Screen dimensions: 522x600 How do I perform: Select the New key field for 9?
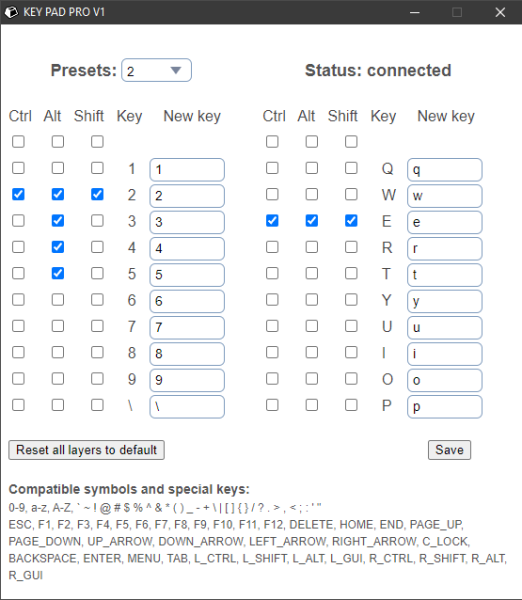(x=187, y=380)
